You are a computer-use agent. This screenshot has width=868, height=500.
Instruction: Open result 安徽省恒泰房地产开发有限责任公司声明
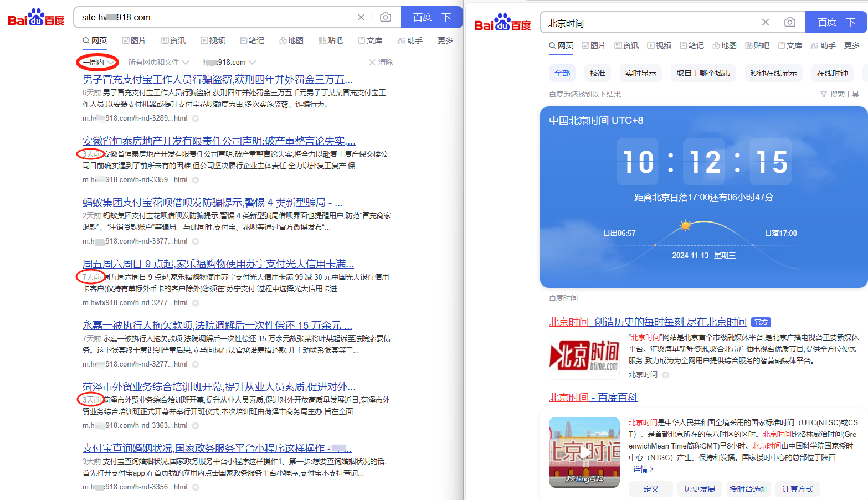219,141
